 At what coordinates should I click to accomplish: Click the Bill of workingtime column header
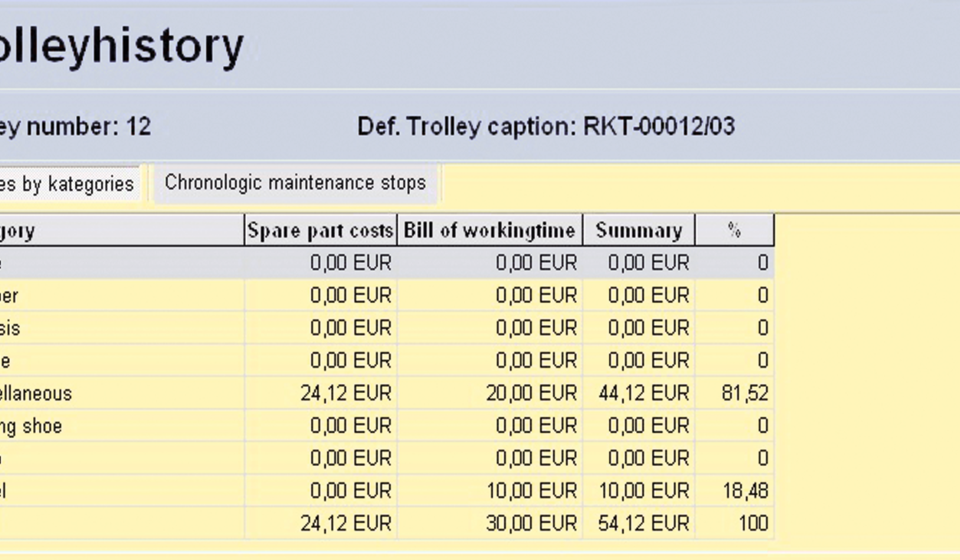pyautogui.click(x=489, y=231)
